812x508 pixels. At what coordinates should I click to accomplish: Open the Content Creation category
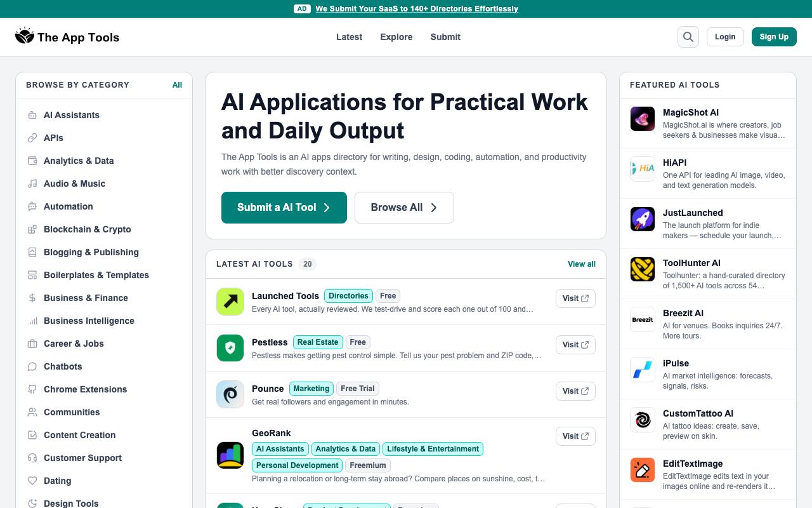80,435
